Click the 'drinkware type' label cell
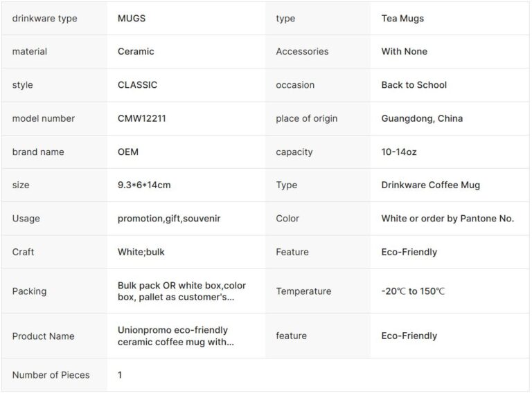This screenshot has width=532, height=393. (44, 19)
